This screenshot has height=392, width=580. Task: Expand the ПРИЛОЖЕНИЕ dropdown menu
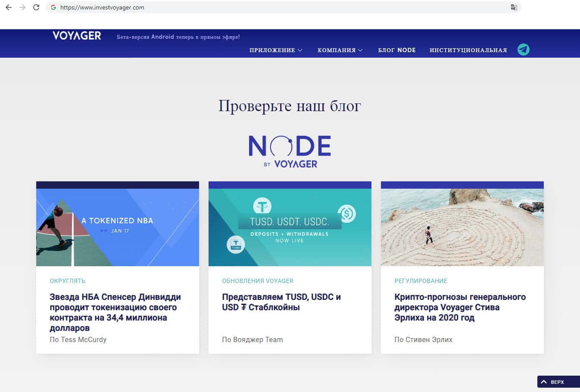276,50
